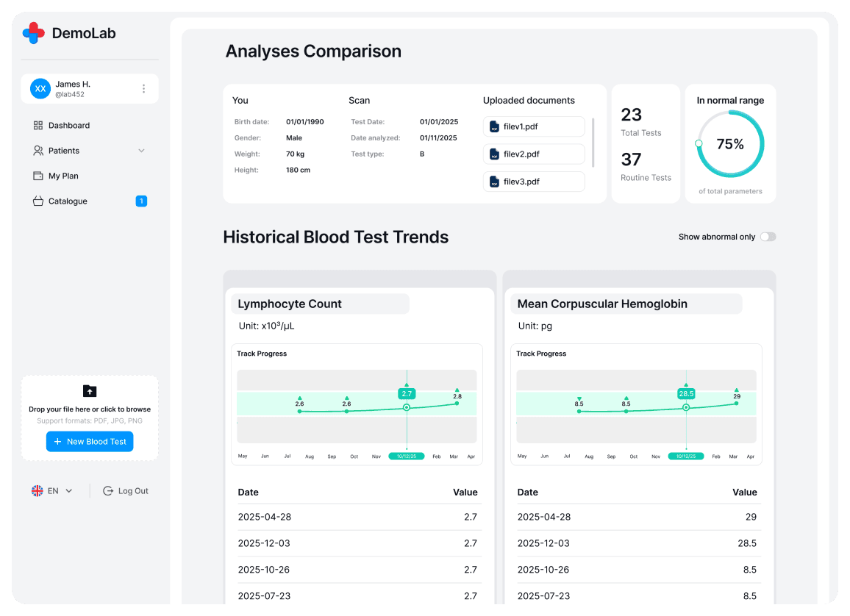This screenshot has width=850, height=616.
Task: Click the 2.8 data point on Lymphocyte chart
Action: 457,403
